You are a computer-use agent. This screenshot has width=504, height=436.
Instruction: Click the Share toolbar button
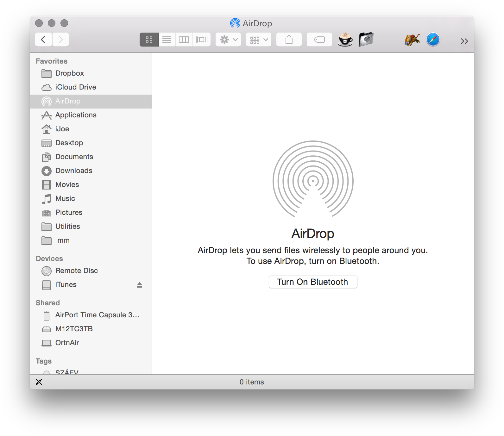point(289,40)
